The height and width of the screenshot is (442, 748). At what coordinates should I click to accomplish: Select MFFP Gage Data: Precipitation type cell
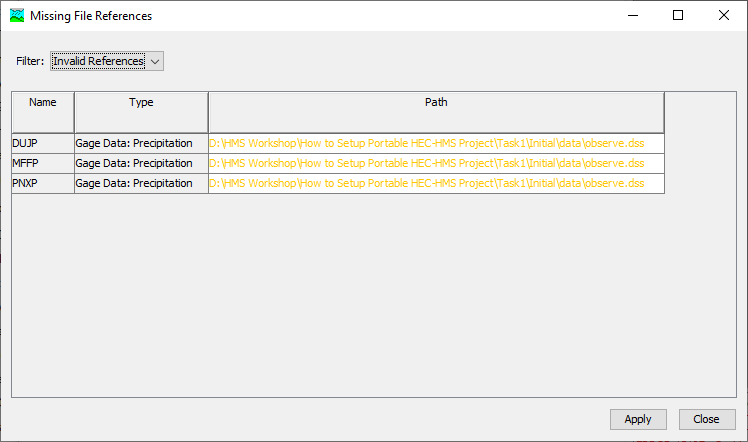click(141, 164)
